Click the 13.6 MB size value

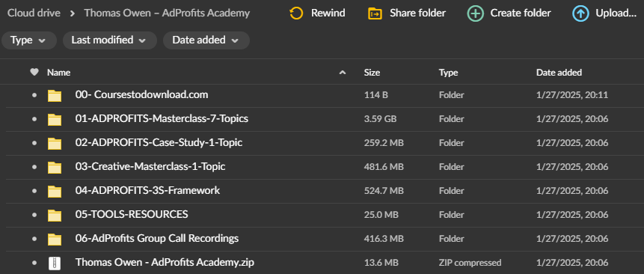(x=381, y=263)
